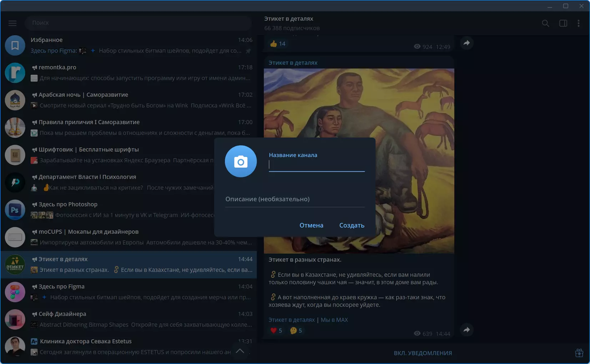Viewport: 590px width, 364px height.
Task: Open moCUPS | Мокапы для дизайнеров chat
Action: (x=128, y=237)
